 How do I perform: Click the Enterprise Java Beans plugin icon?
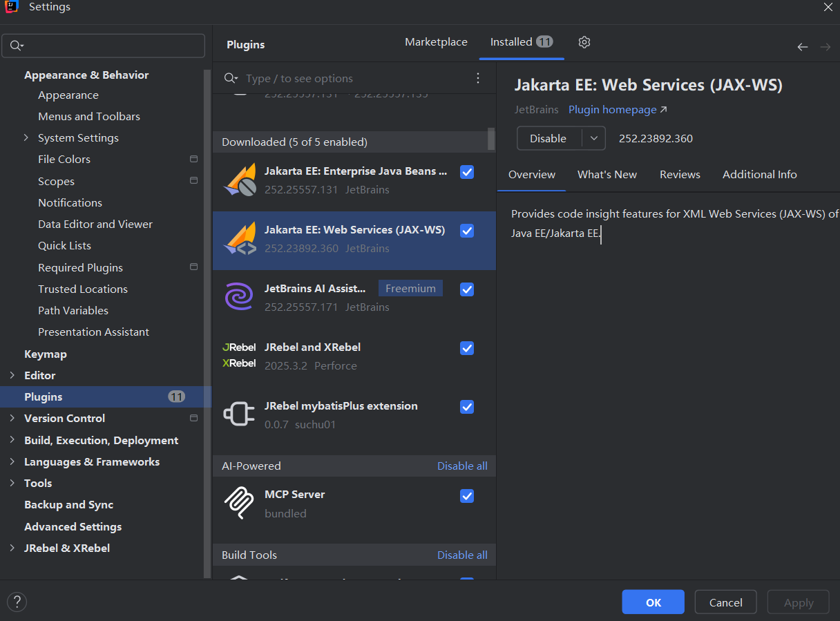(x=240, y=180)
